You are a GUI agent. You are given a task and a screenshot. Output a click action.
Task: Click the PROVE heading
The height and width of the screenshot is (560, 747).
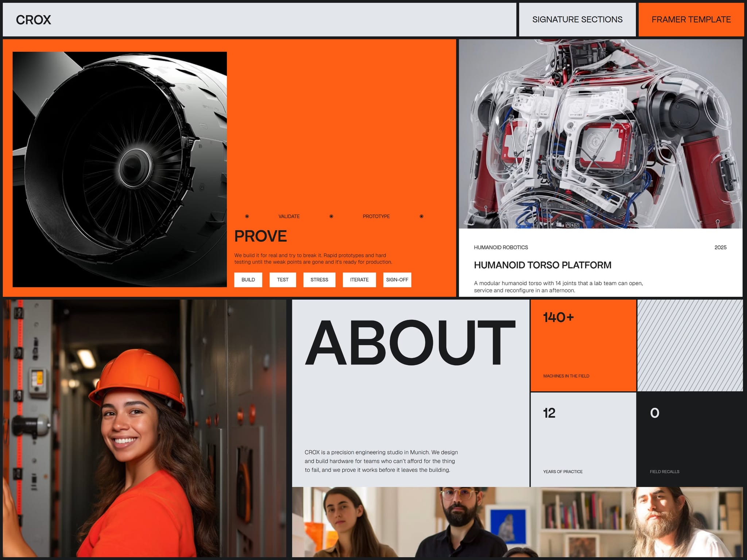pyautogui.click(x=260, y=236)
